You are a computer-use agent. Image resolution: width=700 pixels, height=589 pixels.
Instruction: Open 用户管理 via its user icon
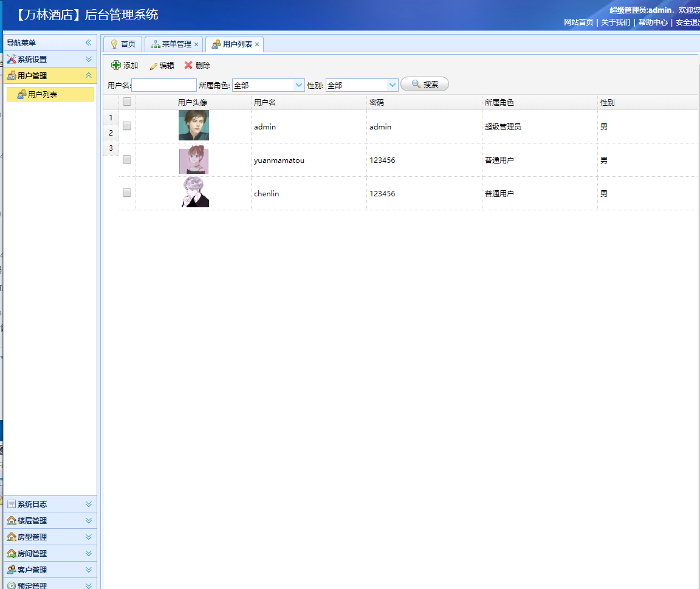pos(13,75)
